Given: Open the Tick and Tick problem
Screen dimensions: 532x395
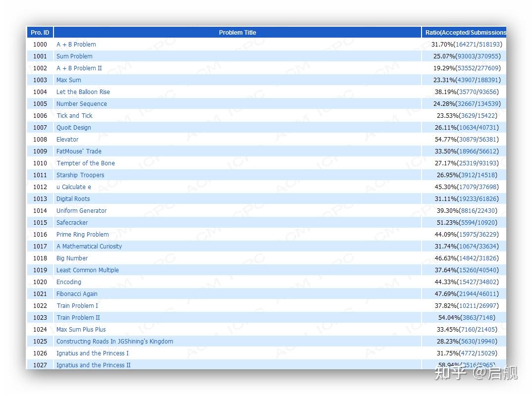Looking at the screenshot, I should (x=74, y=116).
